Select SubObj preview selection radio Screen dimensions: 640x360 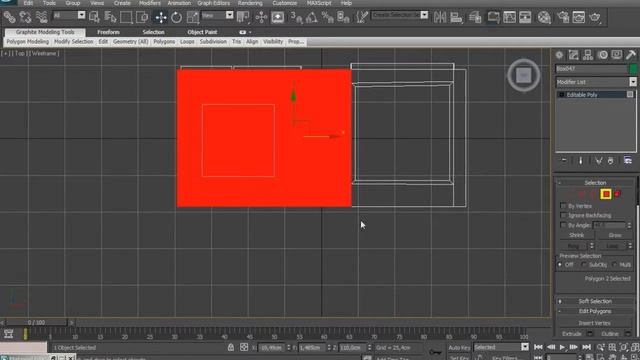pos(584,265)
